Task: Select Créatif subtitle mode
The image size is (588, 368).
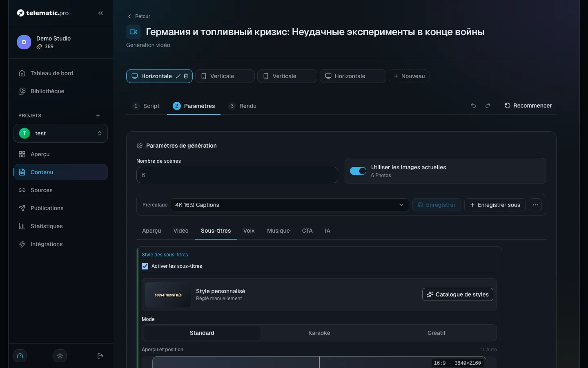Action: coord(437,333)
